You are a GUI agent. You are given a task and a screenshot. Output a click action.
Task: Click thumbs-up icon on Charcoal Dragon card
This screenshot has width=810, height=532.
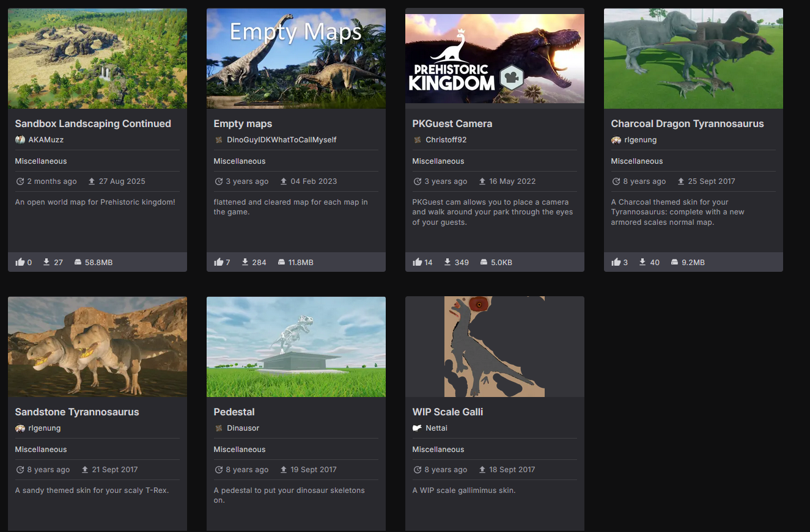click(x=616, y=262)
